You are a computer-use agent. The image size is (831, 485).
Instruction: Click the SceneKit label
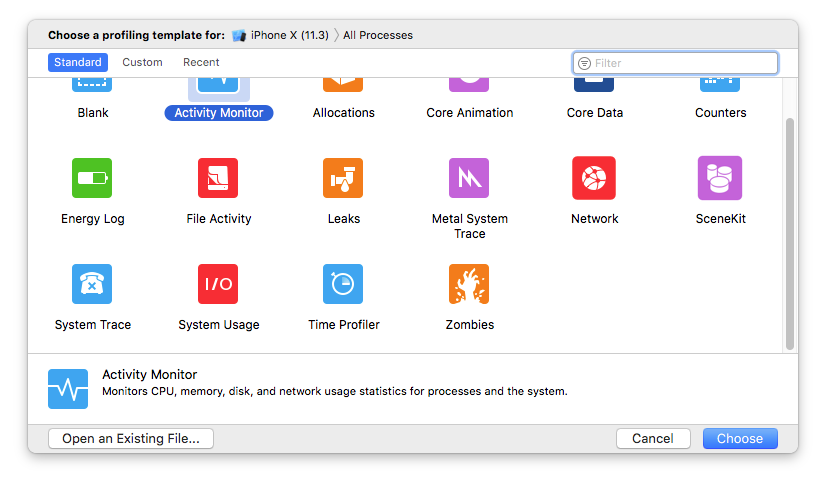721,218
